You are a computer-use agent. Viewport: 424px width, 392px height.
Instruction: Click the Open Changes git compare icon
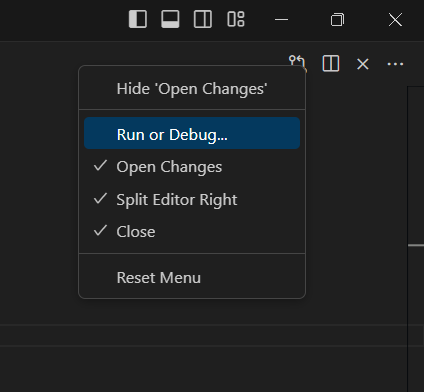click(x=297, y=63)
